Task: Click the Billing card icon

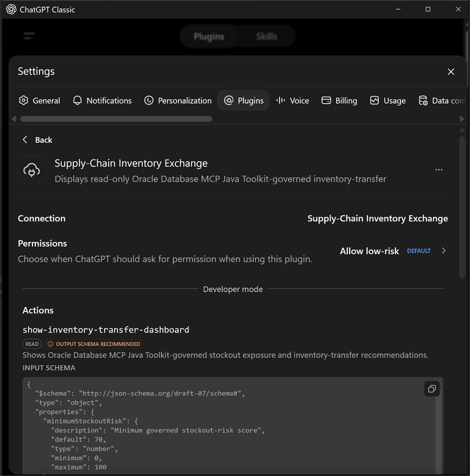Action: pyautogui.click(x=326, y=101)
